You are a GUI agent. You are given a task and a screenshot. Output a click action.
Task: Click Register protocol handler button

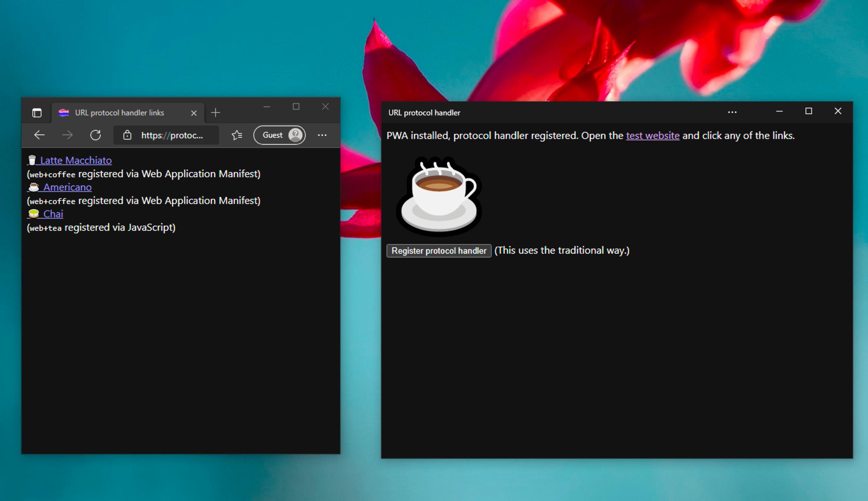coord(439,250)
